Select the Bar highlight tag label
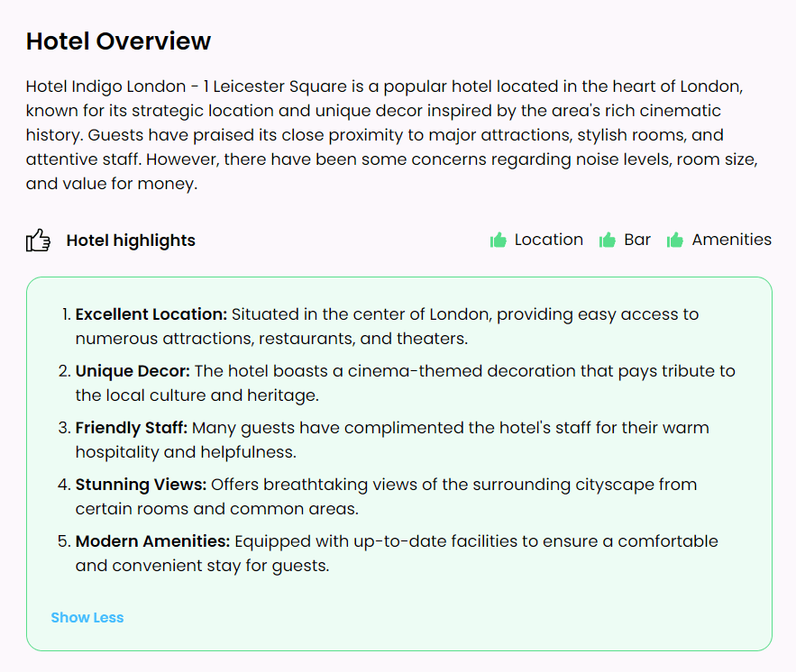Image resolution: width=796 pixels, height=672 pixels. pos(637,240)
